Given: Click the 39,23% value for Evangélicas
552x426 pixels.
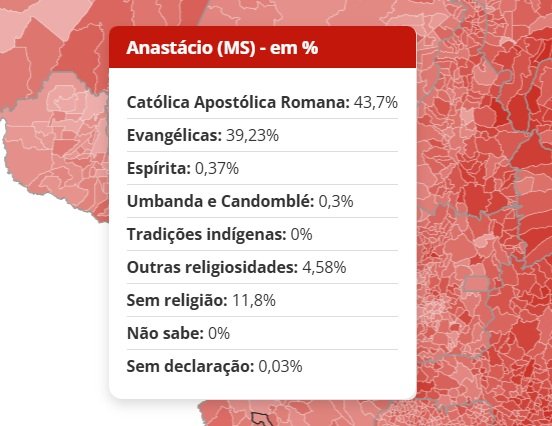Looking at the screenshot, I should pyautogui.click(x=252, y=135).
